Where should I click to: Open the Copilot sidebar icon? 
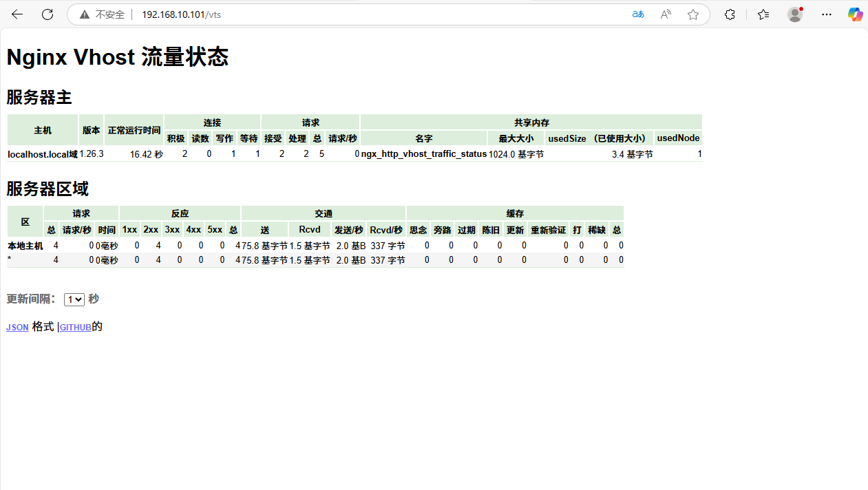855,14
